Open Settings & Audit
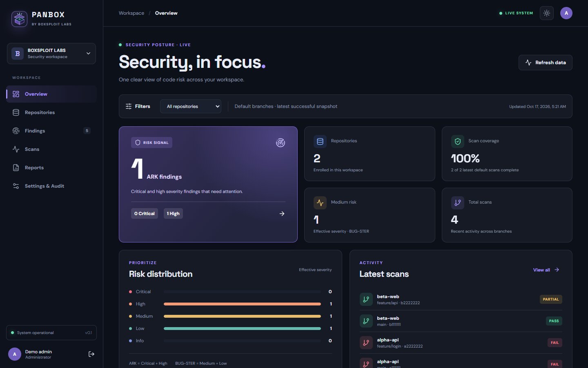 51,186
